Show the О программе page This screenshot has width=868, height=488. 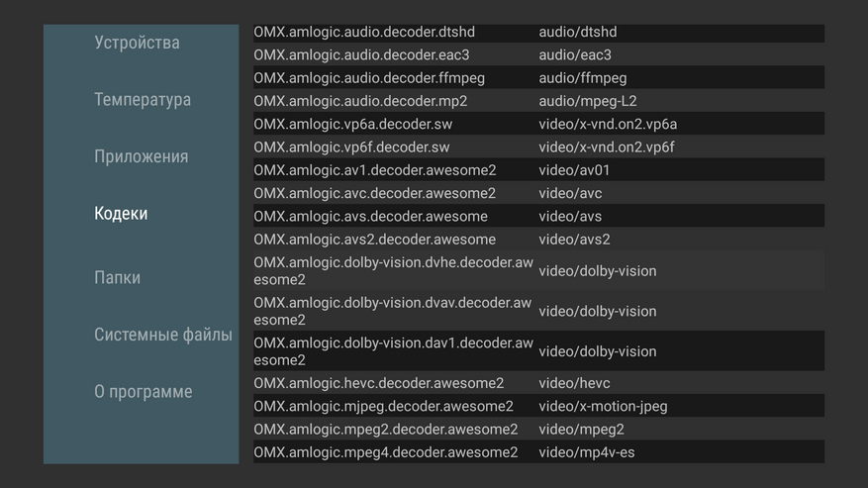[x=144, y=392]
